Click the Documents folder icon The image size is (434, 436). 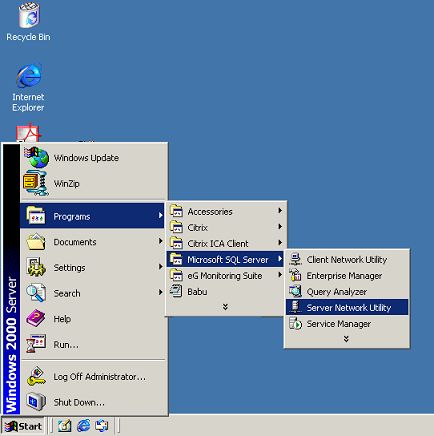(x=36, y=241)
